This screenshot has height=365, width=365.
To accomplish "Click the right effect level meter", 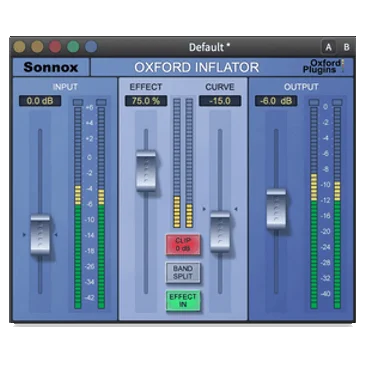I will click(x=189, y=163).
